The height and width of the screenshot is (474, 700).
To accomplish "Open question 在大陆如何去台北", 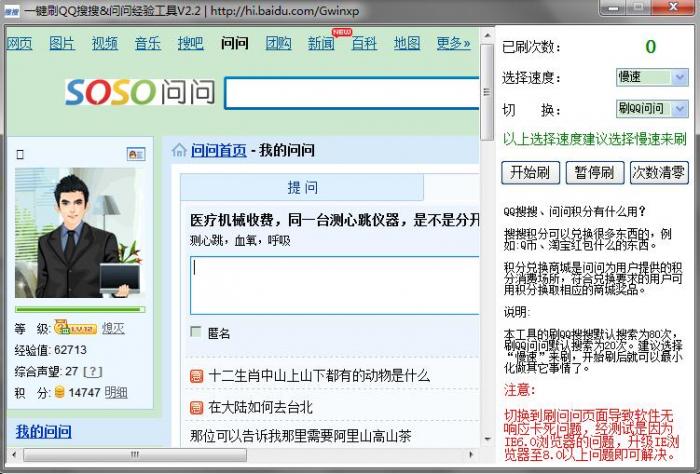I will coord(261,407).
